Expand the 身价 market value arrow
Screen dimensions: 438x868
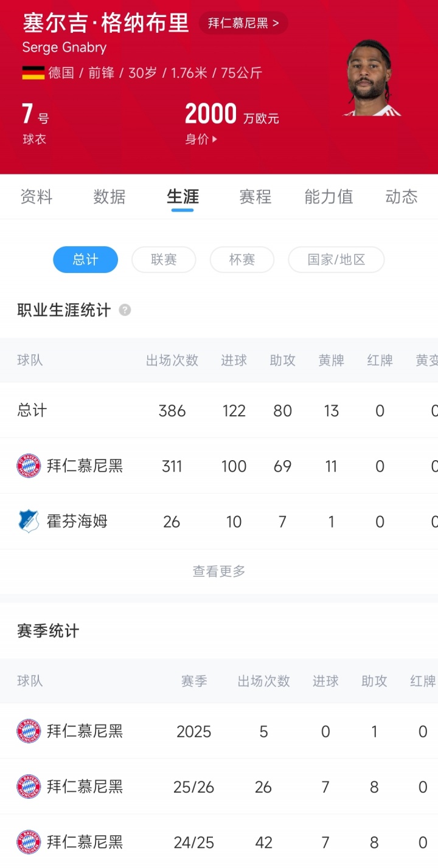(214, 140)
